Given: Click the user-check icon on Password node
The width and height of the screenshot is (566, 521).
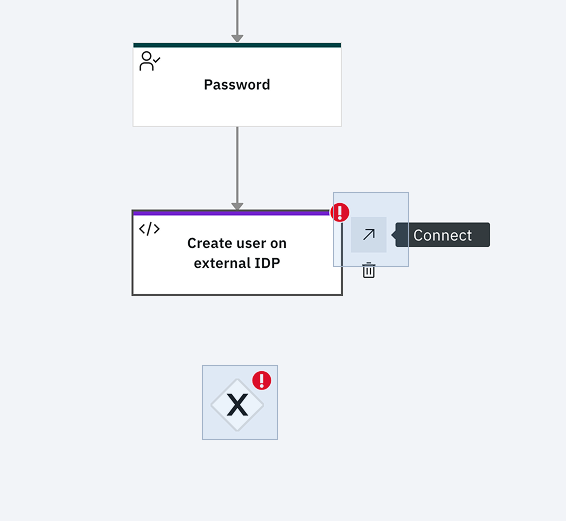Looking at the screenshot, I should pos(149,61).
